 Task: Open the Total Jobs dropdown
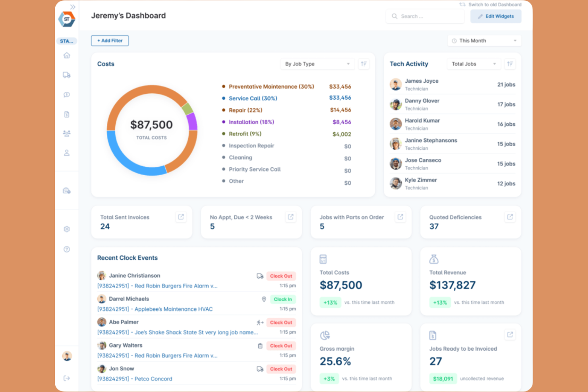(474, 64)
